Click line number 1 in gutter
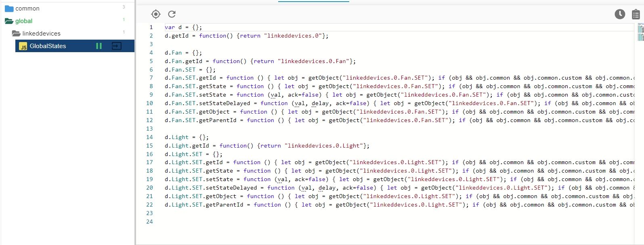Viewport: 644px width, 245px height. point(151,27)
